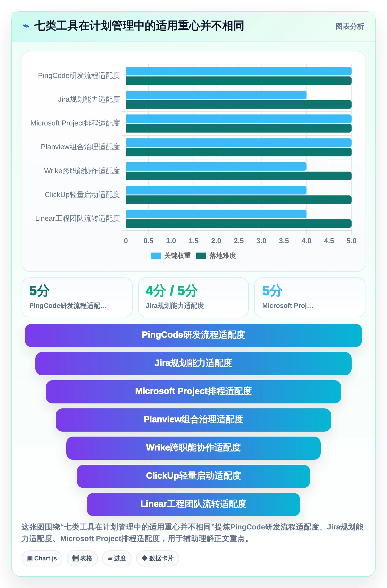The image size is (387, 588).
Task: Click Jira规划能力适配度 green bar in chart
Action: pos(239,104)
